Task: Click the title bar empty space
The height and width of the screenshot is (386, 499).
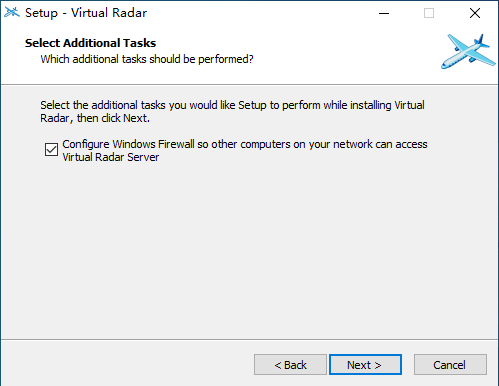Action: pos(260,13)
